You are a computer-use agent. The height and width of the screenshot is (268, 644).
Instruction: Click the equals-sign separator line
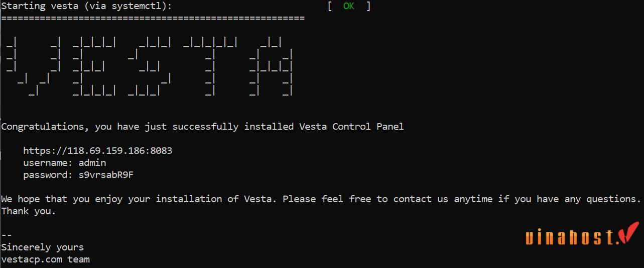[153, 18]
